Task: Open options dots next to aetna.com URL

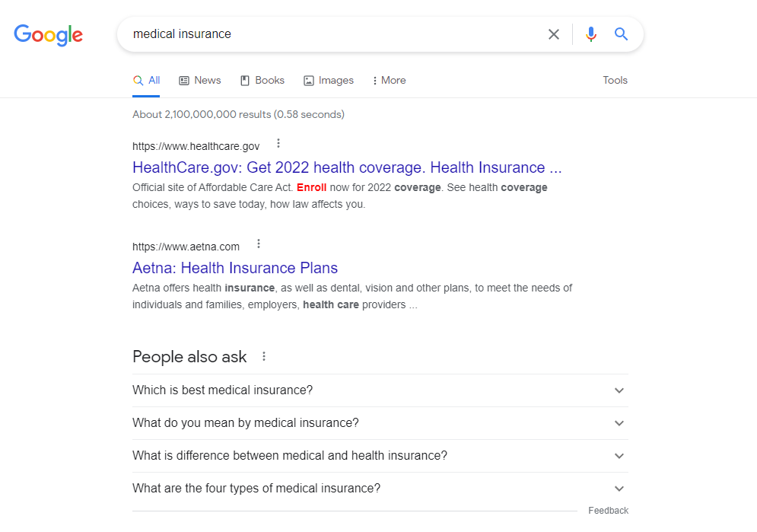Action: pyautogui.click(x=259, y=244)
